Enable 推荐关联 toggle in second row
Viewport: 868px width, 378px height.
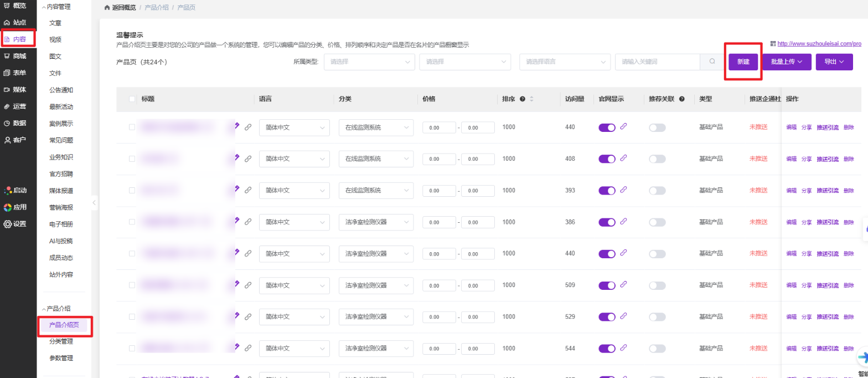(x=657, y=159)
